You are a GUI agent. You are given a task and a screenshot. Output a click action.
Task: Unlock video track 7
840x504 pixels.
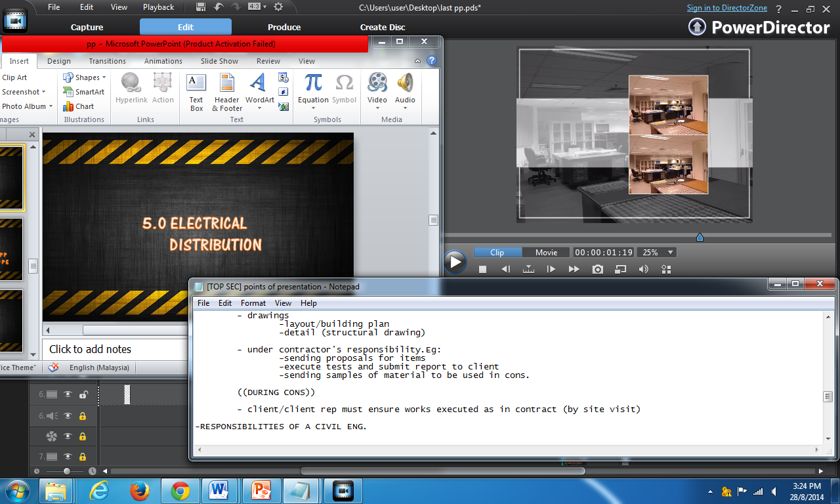pos(83,457)
